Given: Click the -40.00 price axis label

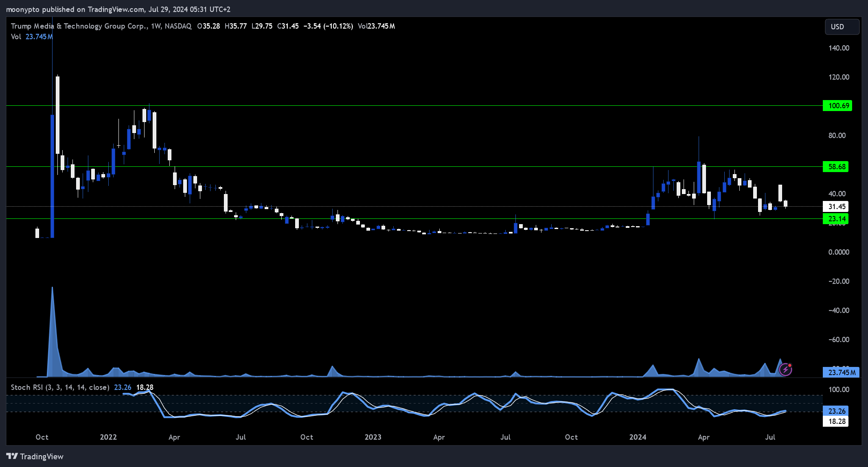Looking at the screenshot, I should 839,310.
